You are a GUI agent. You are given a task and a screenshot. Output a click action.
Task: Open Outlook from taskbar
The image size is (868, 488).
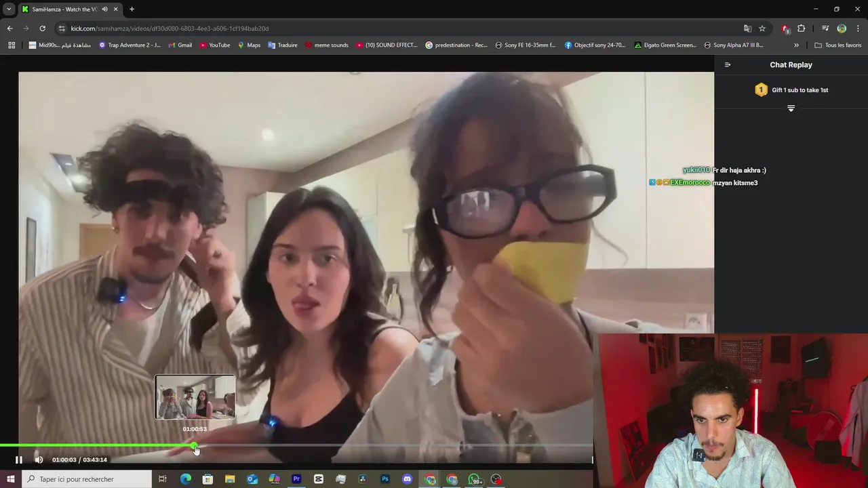click(252, 479)
